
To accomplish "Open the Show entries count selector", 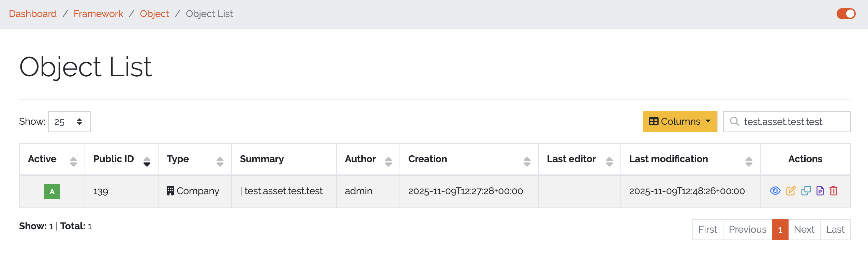I will tap(69, 122).
